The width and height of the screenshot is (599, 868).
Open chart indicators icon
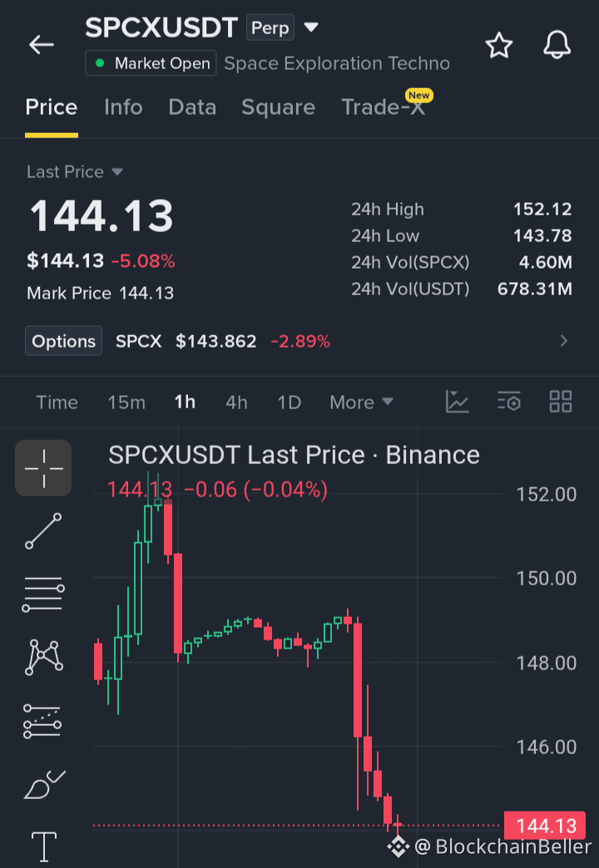point(457,402)
